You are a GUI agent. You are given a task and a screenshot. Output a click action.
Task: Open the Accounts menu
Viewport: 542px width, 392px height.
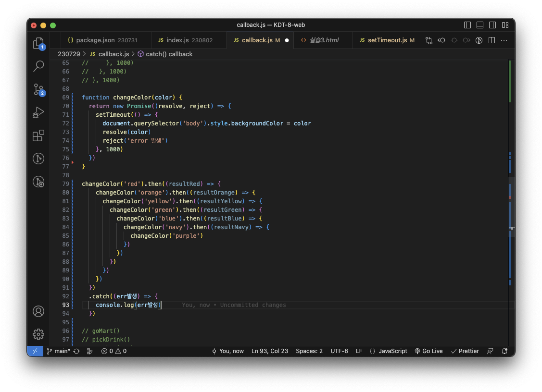[38, 311]
